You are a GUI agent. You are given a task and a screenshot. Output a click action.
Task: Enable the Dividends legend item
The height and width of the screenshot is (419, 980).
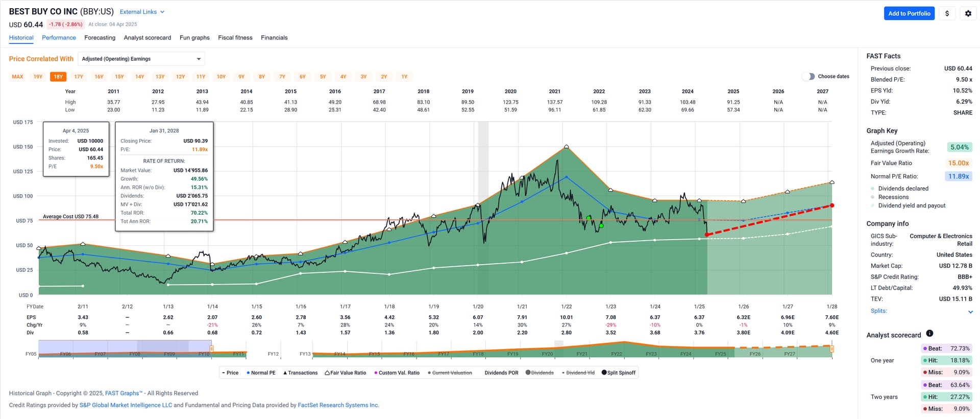[x=540, y=373]
